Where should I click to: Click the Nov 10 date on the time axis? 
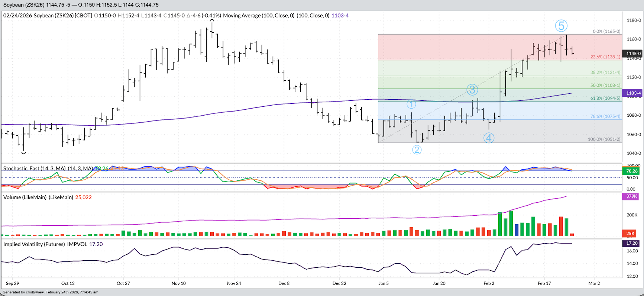[179, 283]
